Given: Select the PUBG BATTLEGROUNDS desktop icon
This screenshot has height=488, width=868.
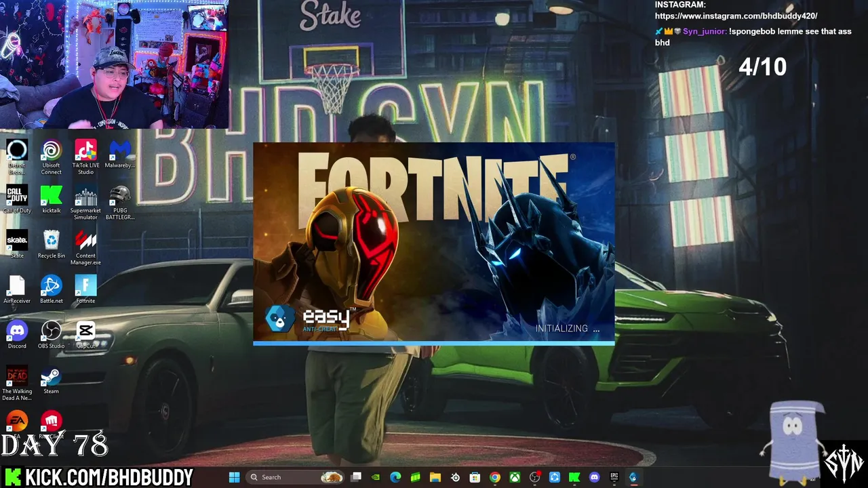Looking at the screenshot, I should 120,203.
